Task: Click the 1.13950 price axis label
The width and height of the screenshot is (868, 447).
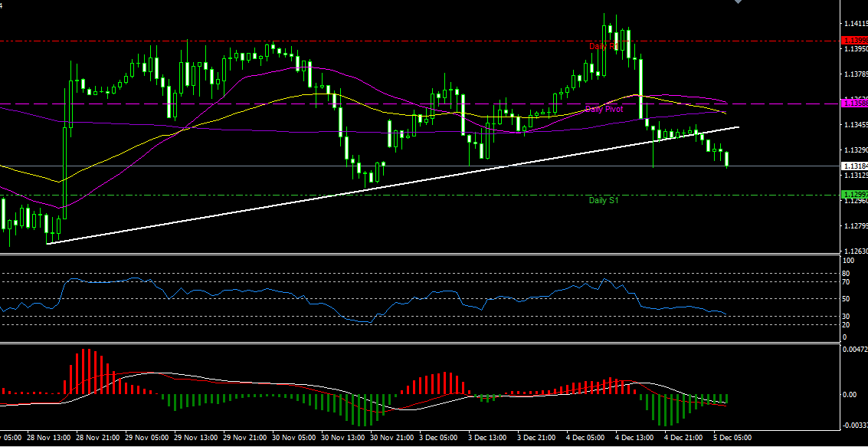Action: (x=855, y=49)
